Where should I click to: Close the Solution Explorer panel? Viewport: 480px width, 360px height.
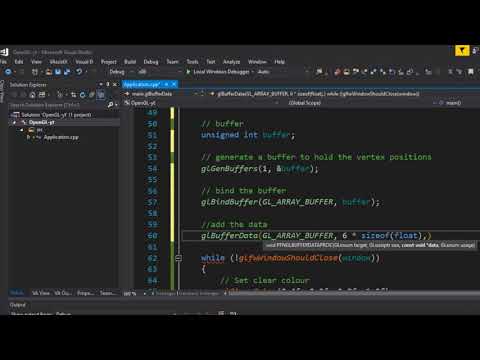tap(115, 85)
